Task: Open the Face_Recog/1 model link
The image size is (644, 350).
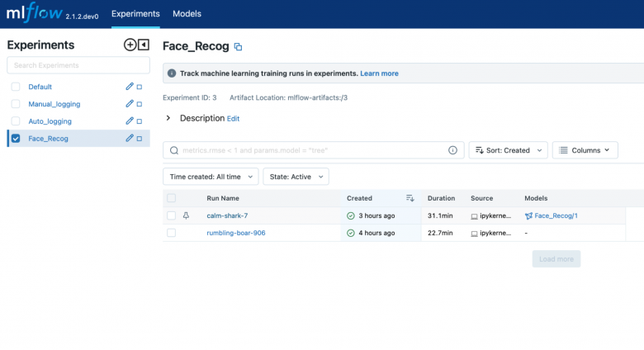Action: point(556,215)
